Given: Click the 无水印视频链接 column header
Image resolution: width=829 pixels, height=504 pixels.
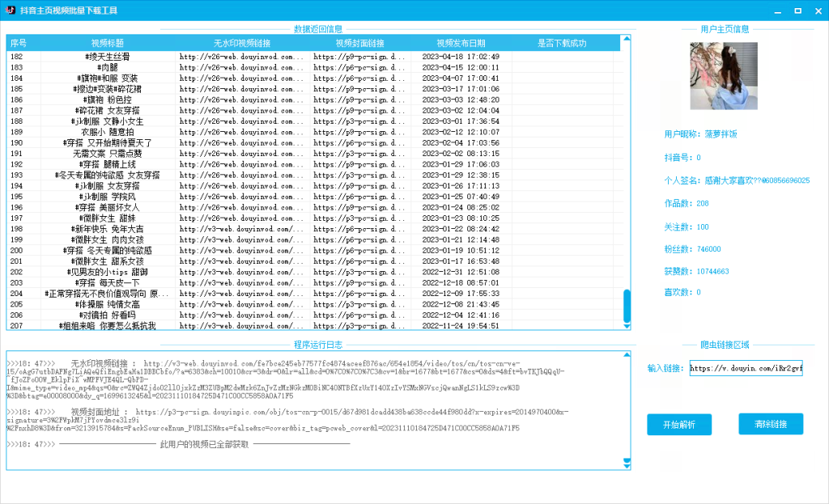Looking at the screenshot, I should [242, 43].
